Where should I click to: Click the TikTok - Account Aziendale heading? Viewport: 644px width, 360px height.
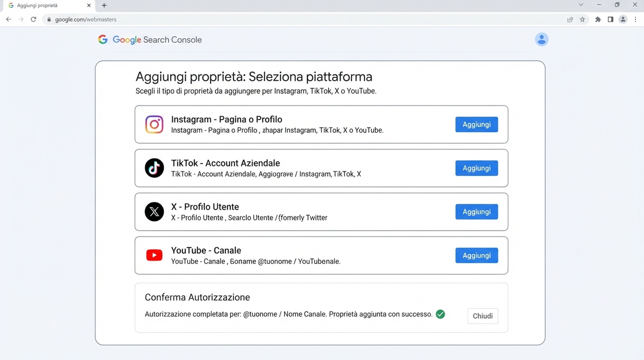(225, 163)
